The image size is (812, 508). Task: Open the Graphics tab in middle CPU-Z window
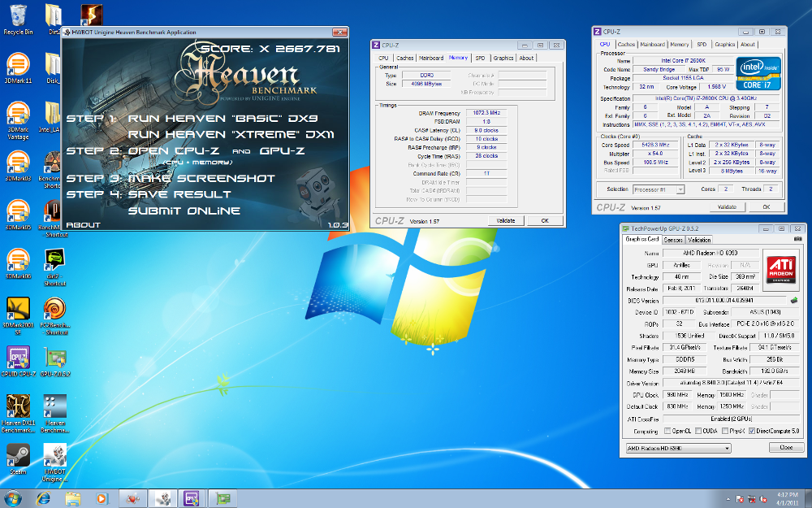point(503,58)
